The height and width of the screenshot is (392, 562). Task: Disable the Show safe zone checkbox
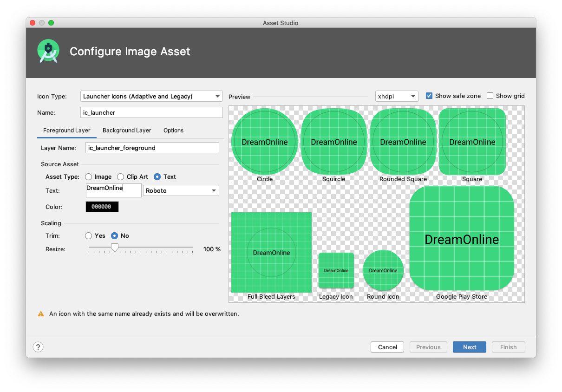tap(429, 96)
